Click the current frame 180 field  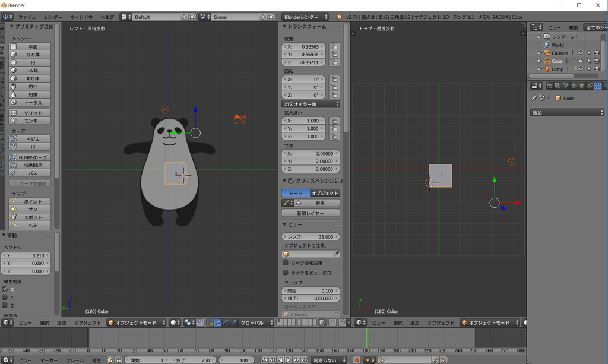click(x=236, y=360)
